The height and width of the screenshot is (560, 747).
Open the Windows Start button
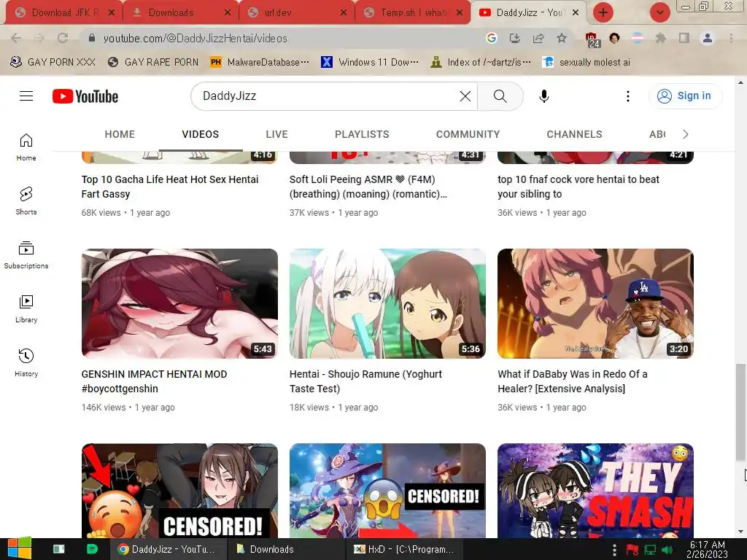(20, 549)
